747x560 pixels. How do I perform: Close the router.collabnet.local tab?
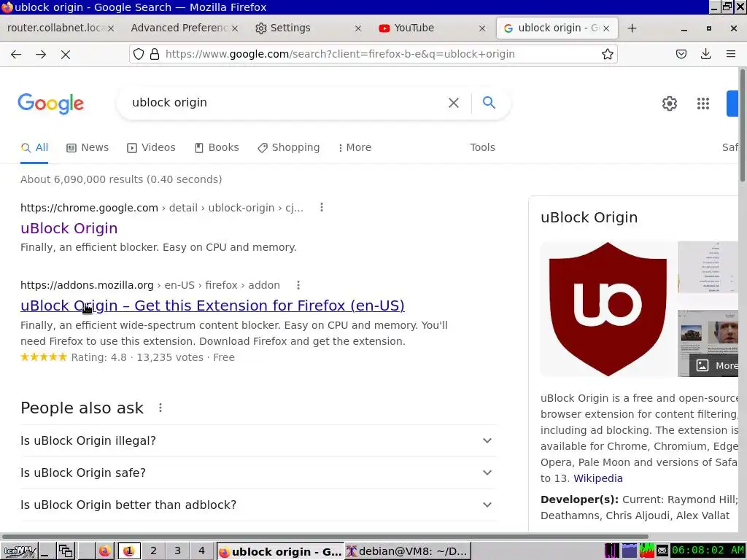tap(111, 28)
